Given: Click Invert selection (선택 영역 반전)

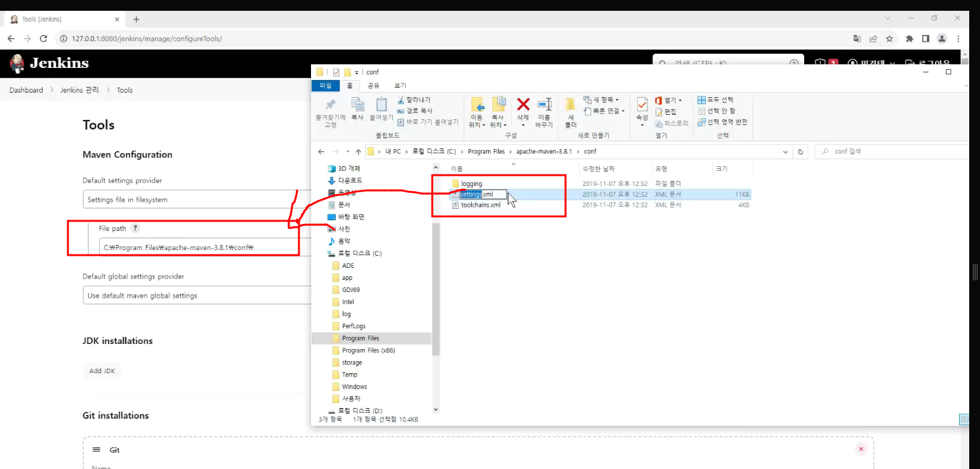Looking at the screenshot, I should pyautogui.click(x=722, y=122).
